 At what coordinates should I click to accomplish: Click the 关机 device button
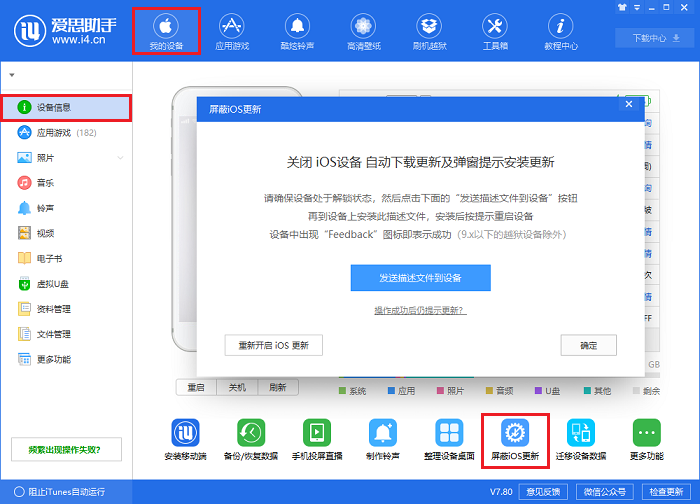click(x=237, y=387)
